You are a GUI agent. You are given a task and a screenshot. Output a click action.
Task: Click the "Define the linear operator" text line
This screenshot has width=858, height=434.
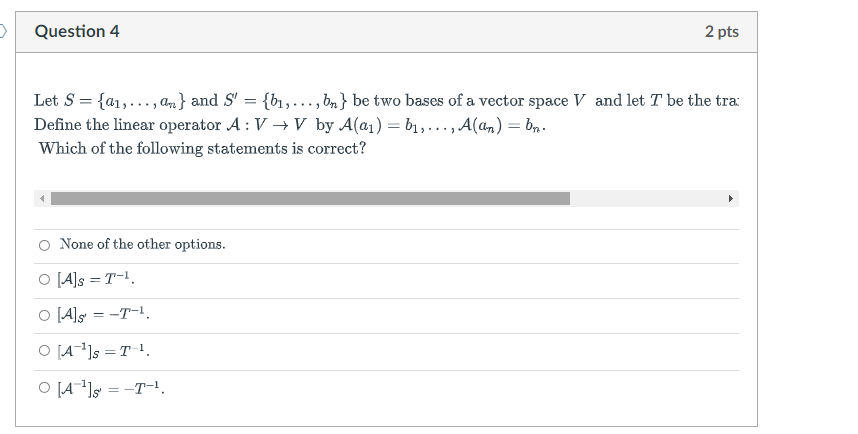click(290, 125)
